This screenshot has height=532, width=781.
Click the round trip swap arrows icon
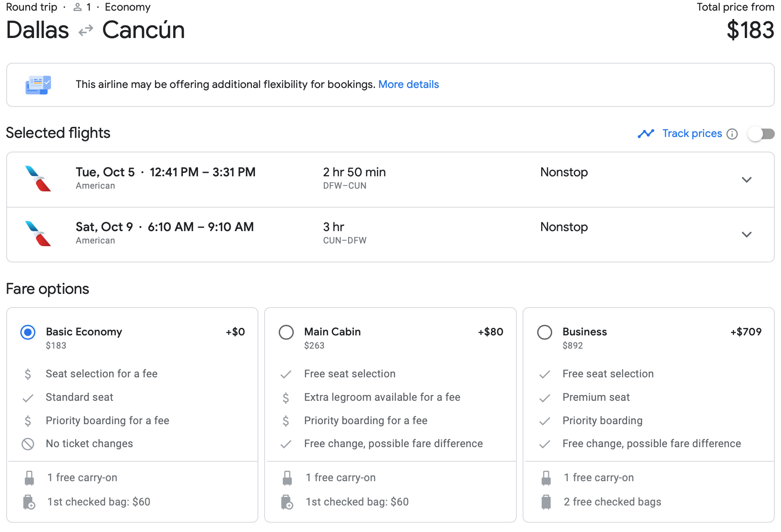coord(86,30)
